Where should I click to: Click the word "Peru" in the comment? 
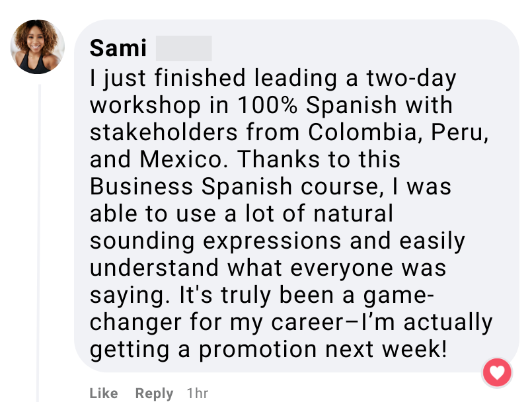[x=460, y=132]
